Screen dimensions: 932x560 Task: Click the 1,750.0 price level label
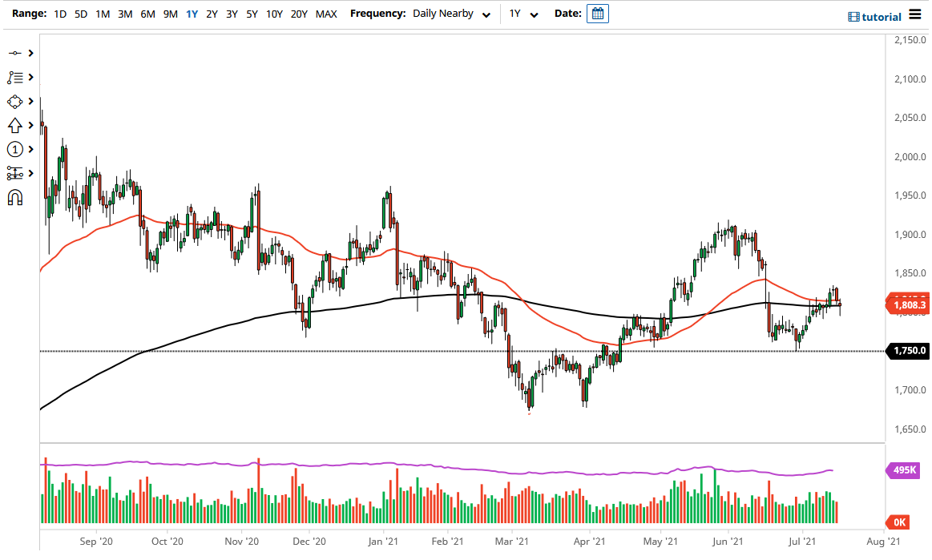(x=908, y=351)
